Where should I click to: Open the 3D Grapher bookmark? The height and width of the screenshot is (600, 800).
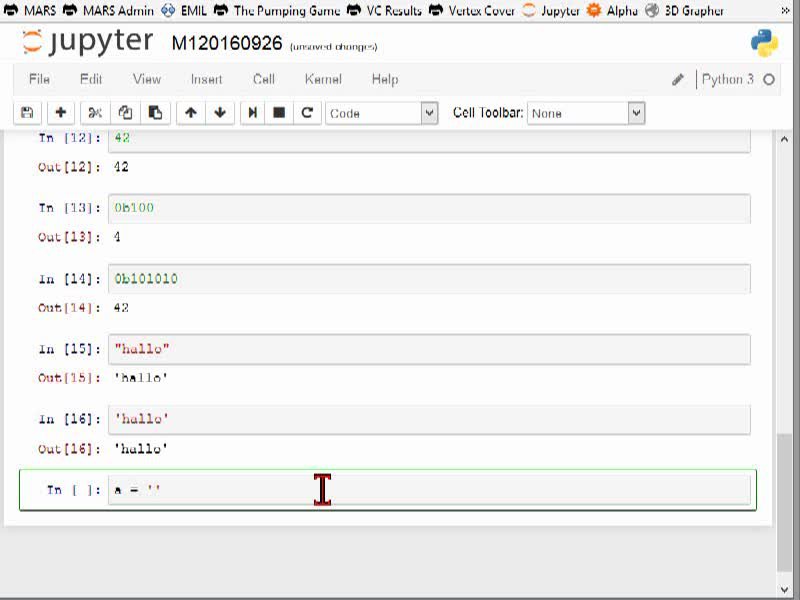pos(684,10)
